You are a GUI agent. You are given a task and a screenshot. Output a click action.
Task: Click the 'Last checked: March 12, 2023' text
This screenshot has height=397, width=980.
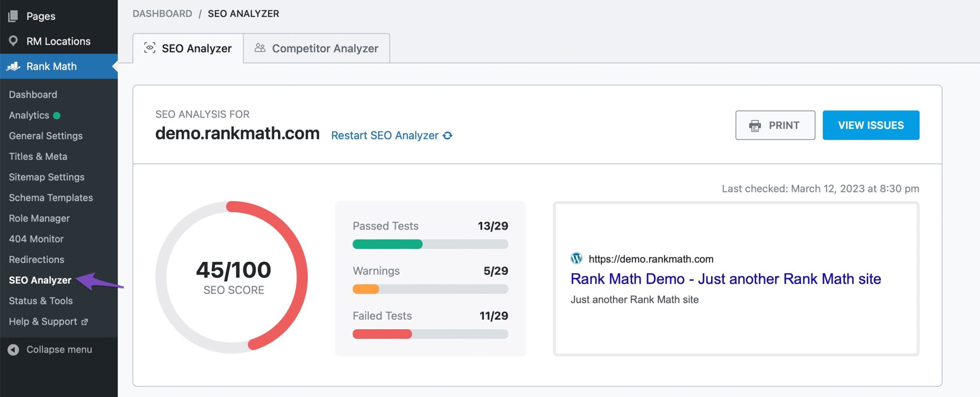pyautogui.click(x=820, y=189)
